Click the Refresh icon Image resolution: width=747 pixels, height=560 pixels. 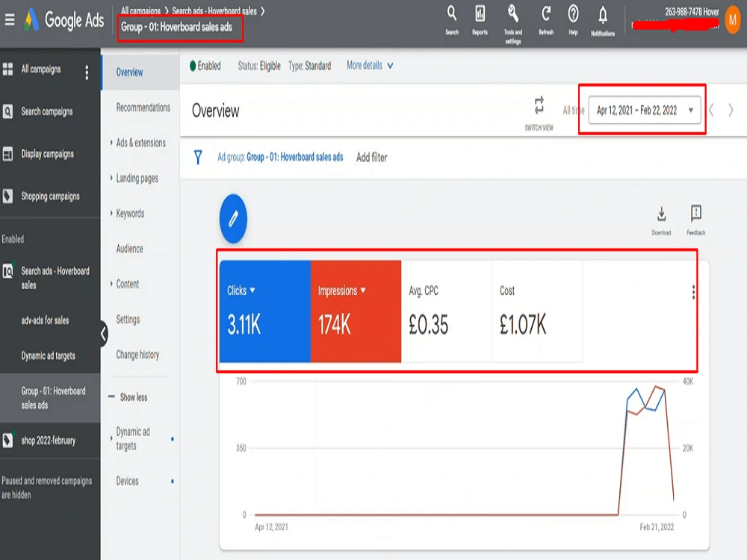click(x=546, y=20)
